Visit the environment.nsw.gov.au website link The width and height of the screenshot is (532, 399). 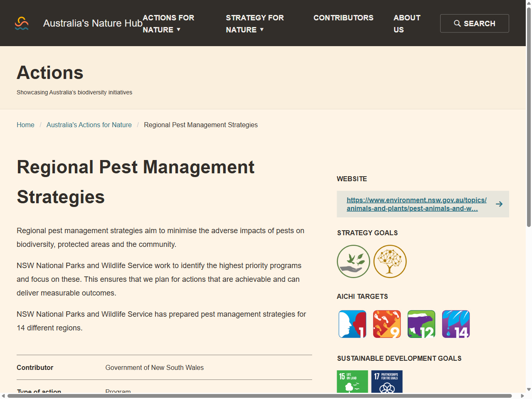tap(416, 204)
